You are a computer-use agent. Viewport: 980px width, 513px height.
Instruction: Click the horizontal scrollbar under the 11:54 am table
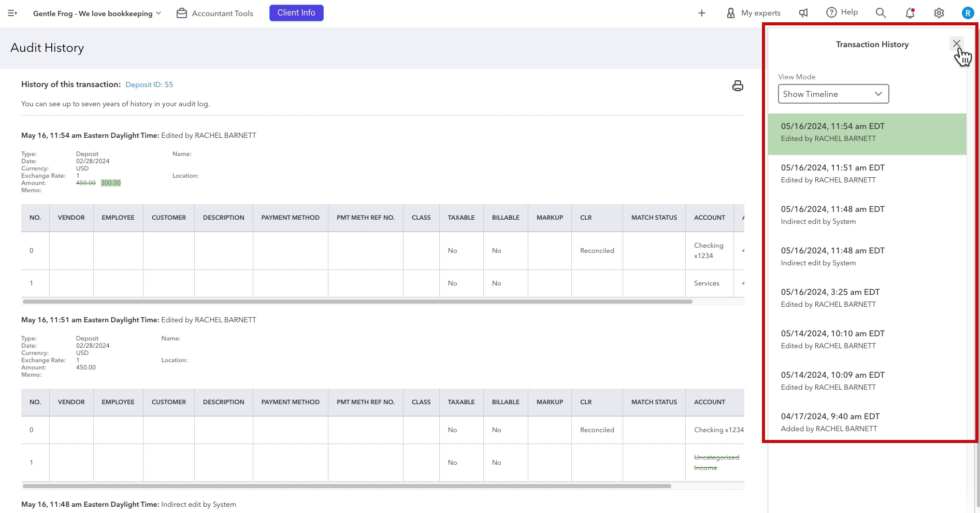tap(357, 302)
